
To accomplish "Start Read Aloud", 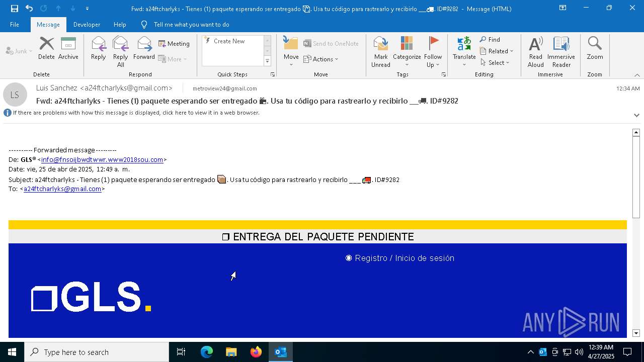I will click(x=536, y=52).
